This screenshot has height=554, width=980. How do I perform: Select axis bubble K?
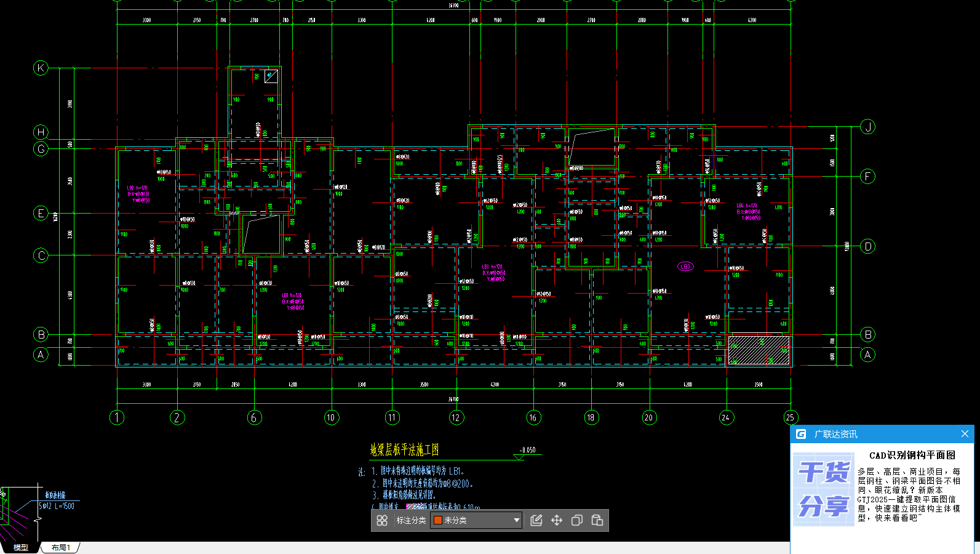click(x=41, y=68)
